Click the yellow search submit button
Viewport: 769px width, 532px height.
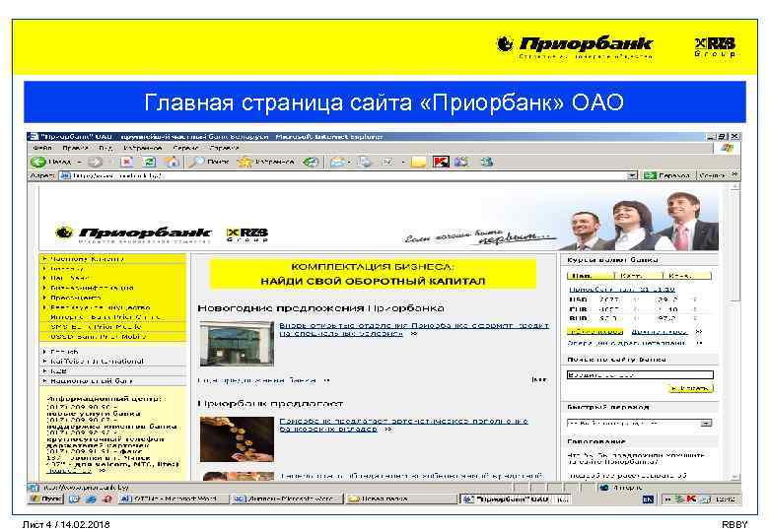pyautogui.click(x=690, y=388)
